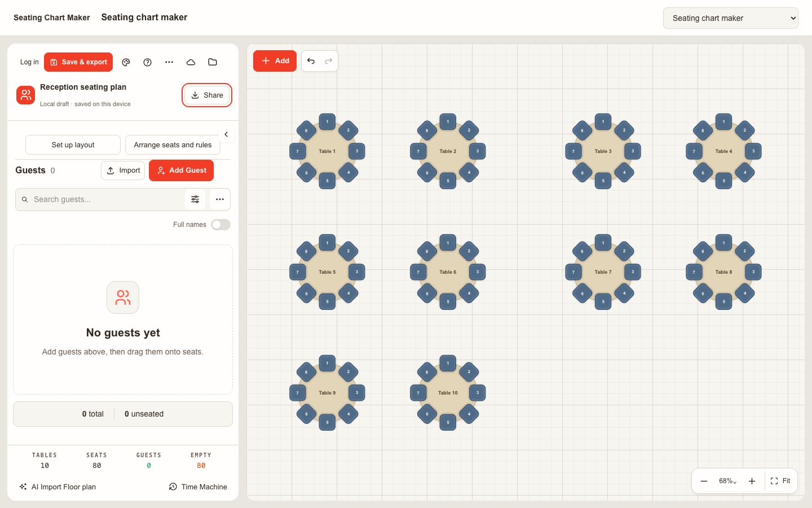Viewport: 812px width, 508px height.
Task: Open the help question mark icon
Action: coord(147,62)
